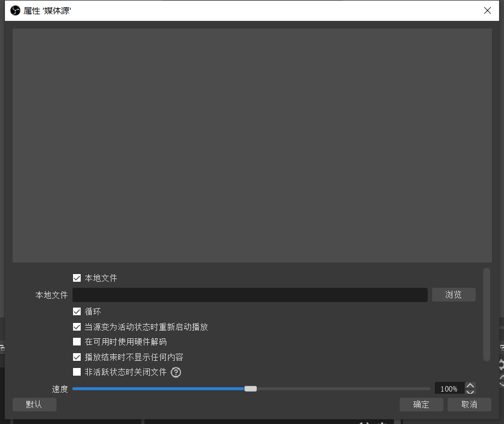
Task: Enable 在可用时使用硬件解码 checkbox
Action: click(77, 342)
